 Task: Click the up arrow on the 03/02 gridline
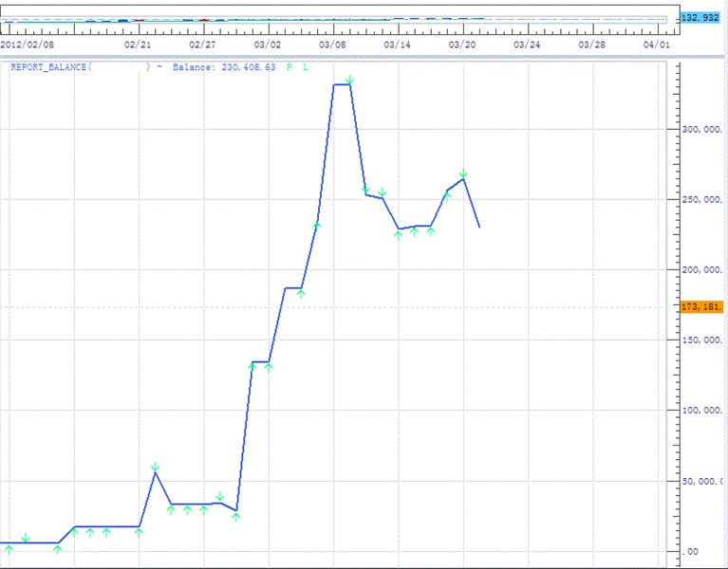(269, 367)
